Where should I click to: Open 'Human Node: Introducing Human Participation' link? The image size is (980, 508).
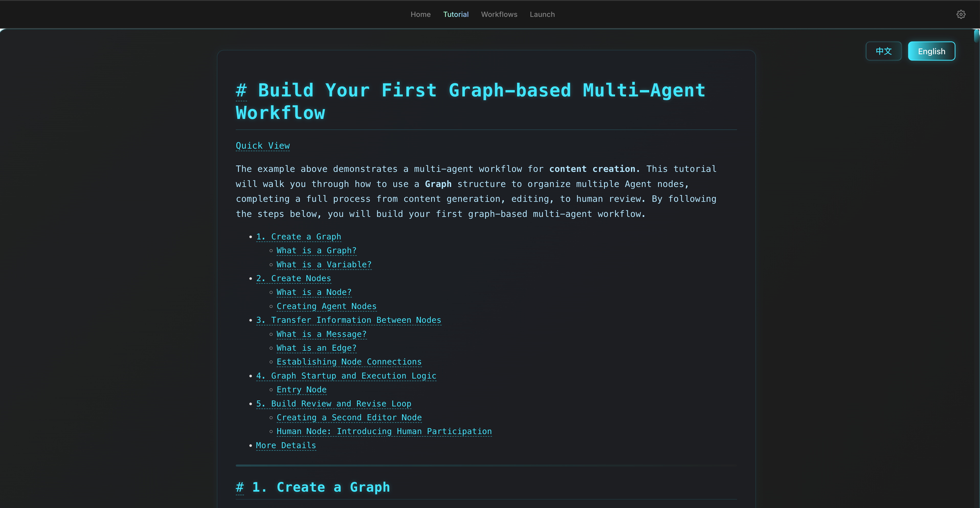coord(384,432)
